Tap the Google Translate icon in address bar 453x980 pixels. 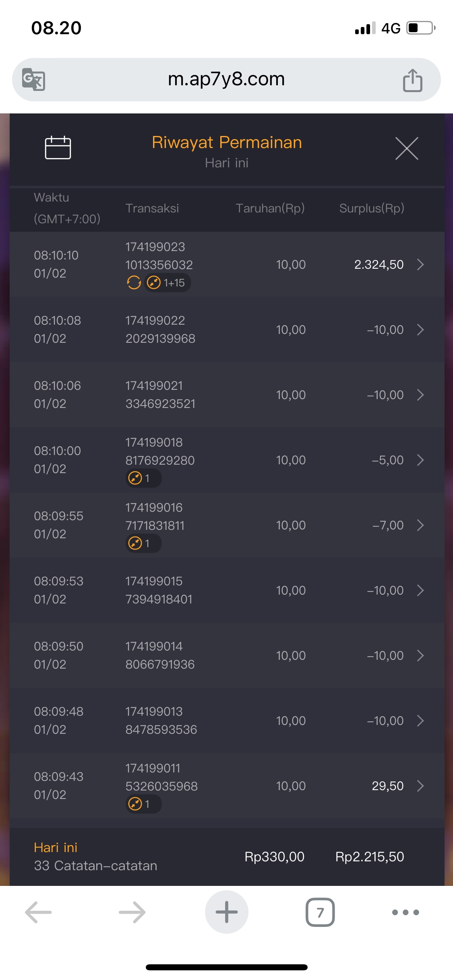point(33,79)
